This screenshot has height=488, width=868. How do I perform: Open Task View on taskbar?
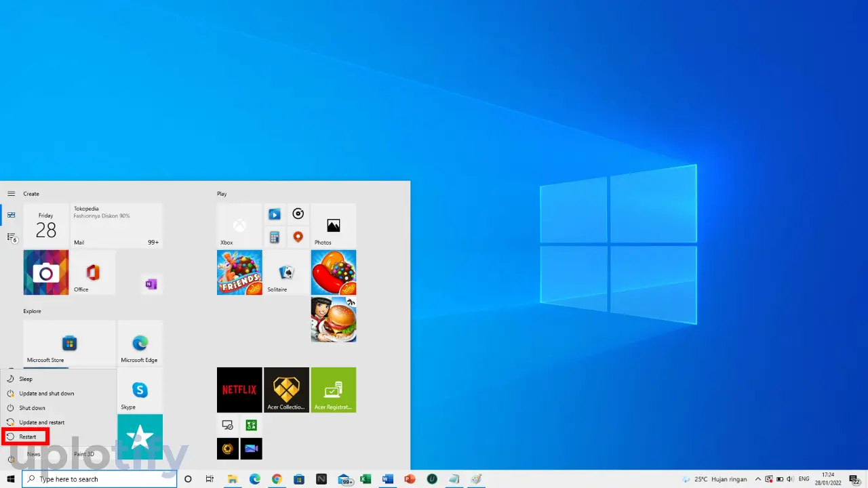(210, 479)
